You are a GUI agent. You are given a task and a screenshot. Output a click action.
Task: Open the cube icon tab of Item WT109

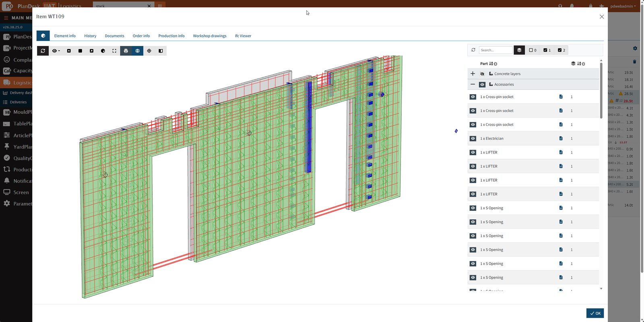tap(43, 35)
